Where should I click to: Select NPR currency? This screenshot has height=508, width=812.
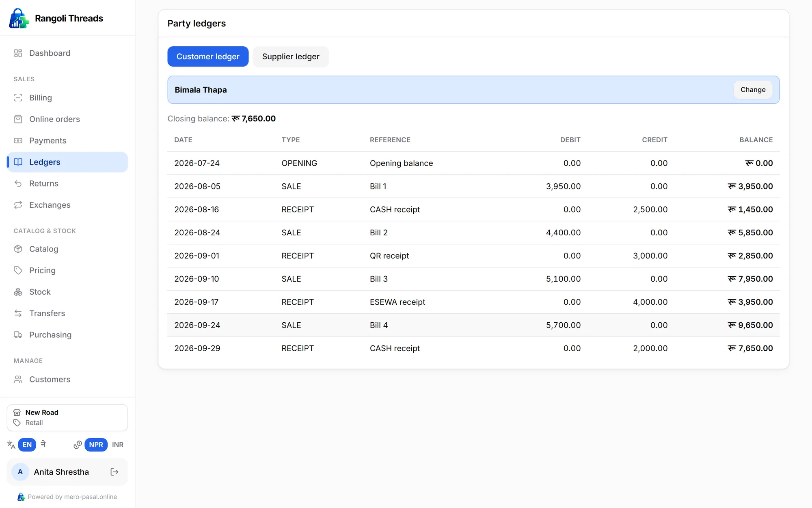[96, 445]
